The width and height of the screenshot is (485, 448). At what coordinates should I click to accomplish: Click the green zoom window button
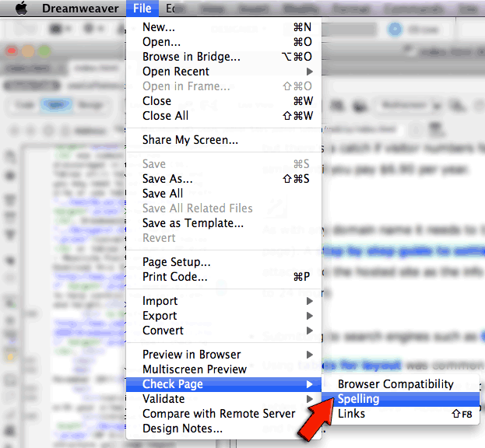(x=44, y=51)
